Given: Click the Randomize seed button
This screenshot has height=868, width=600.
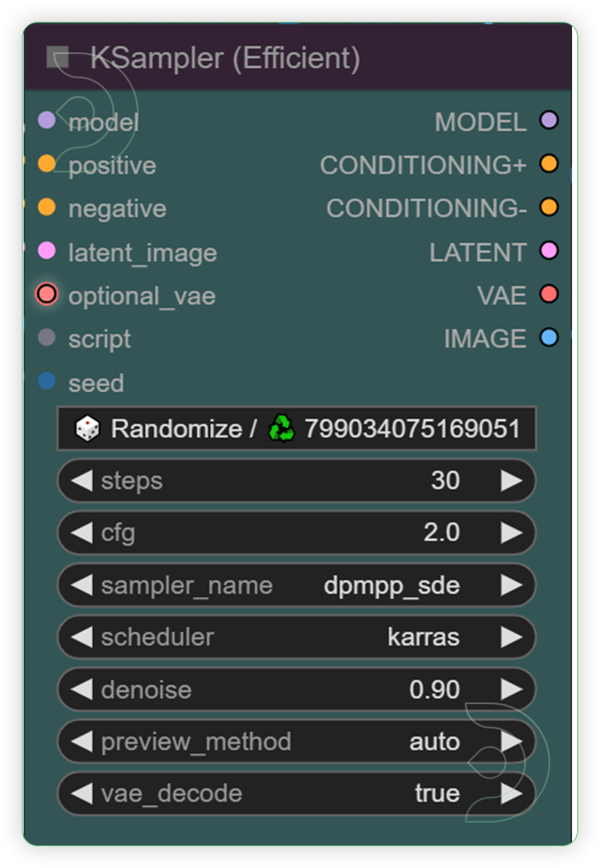Looking at the screenshot, I should (157, 427).
